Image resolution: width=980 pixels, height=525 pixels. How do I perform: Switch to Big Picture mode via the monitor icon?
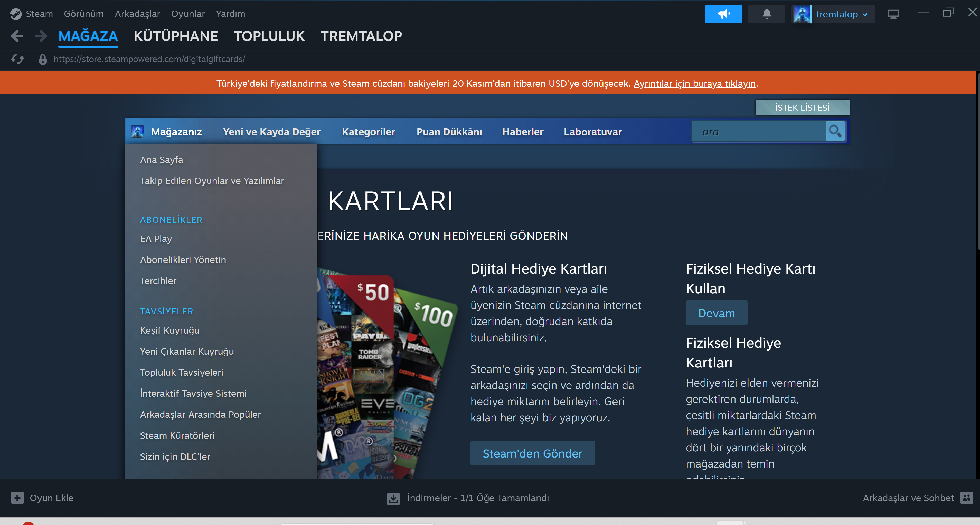click(x=893, y=14)
